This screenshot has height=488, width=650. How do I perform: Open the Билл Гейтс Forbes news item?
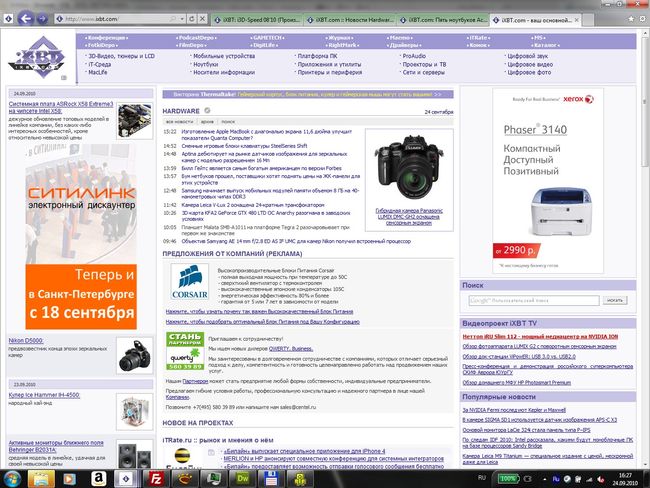pos(262,168)
